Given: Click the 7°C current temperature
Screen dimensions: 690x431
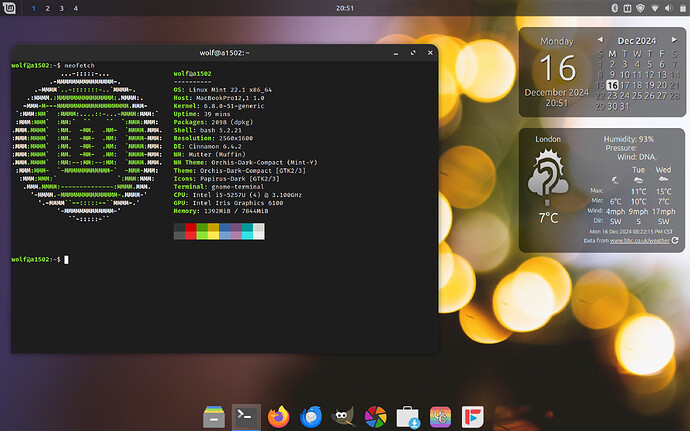Looking at the screenshot, I should (x=548, y=217).
